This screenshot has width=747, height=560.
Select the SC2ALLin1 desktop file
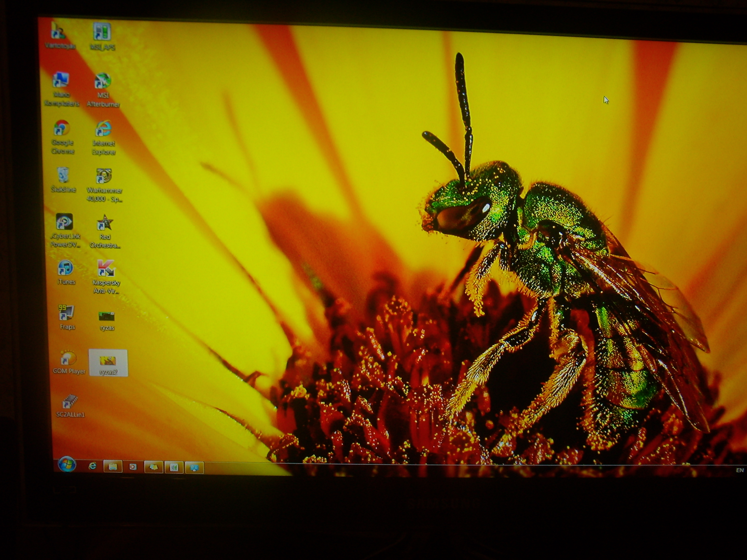click(70, 405)
